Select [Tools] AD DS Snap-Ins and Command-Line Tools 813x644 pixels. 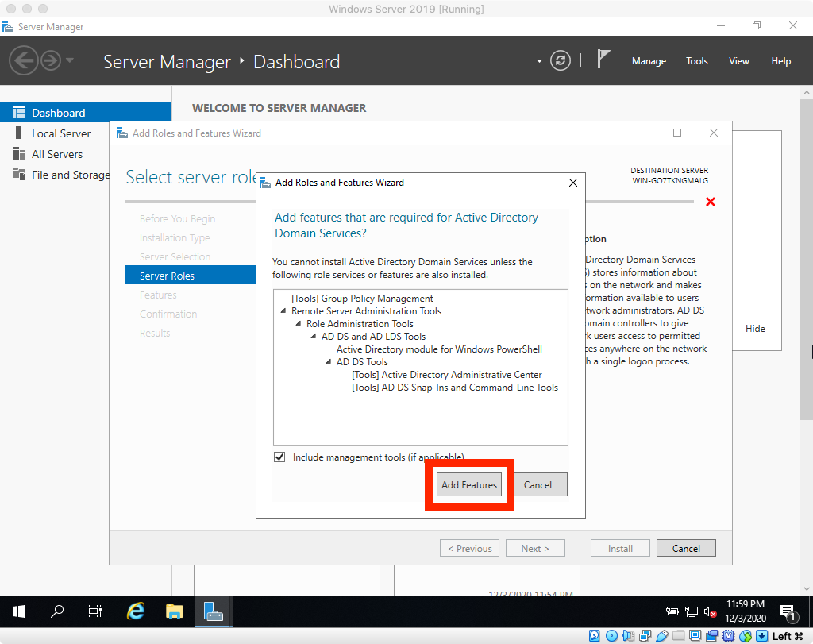tap(455, 388)
